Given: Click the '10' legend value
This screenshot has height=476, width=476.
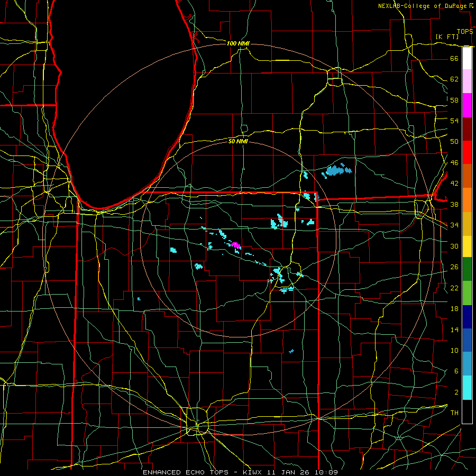Looking at the screenshot, I should (454, 351).
